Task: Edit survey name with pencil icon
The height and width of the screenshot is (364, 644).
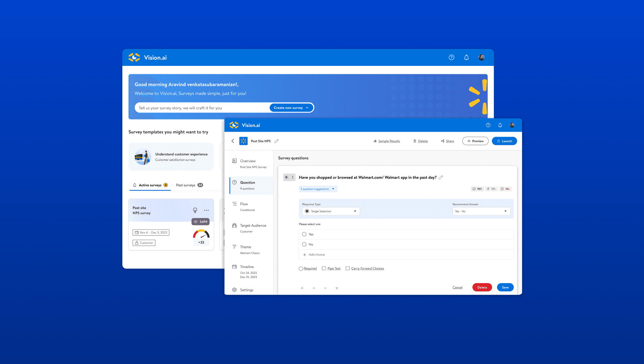Action: point(277,141)
